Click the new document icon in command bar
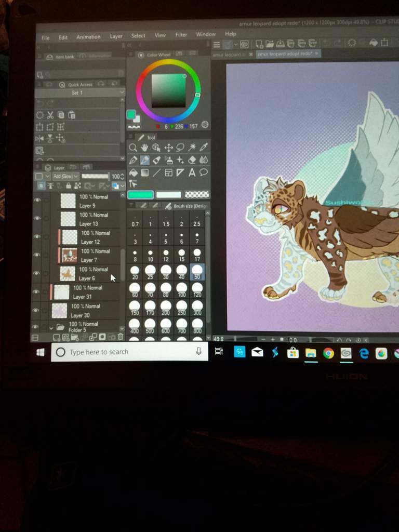This screenshot has height=532, width=399. point(259,44)
